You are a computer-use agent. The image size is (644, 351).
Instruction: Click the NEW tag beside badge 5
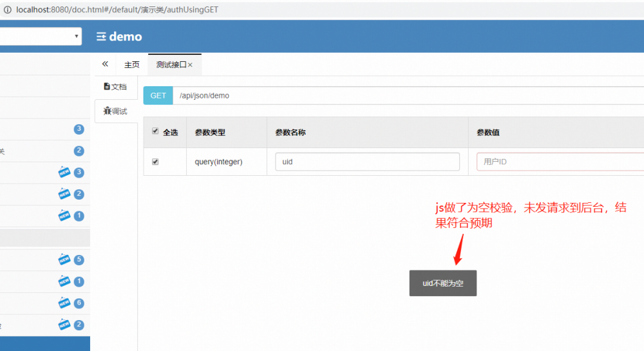coord(64,260)
